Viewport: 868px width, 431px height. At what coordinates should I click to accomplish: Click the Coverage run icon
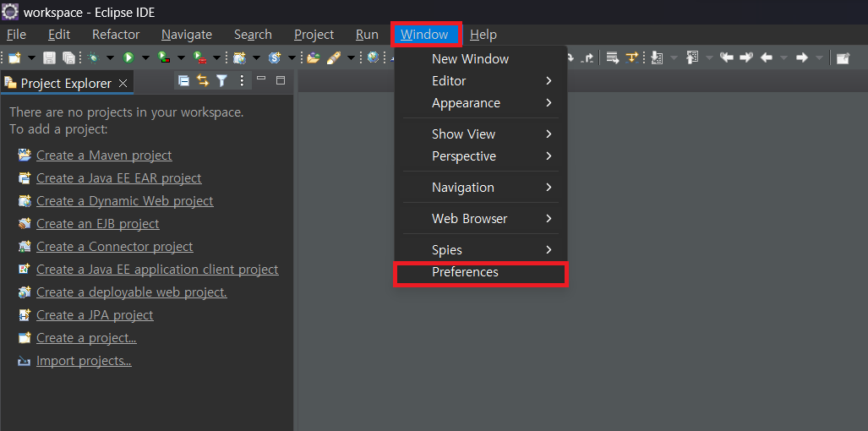point(163,57)
